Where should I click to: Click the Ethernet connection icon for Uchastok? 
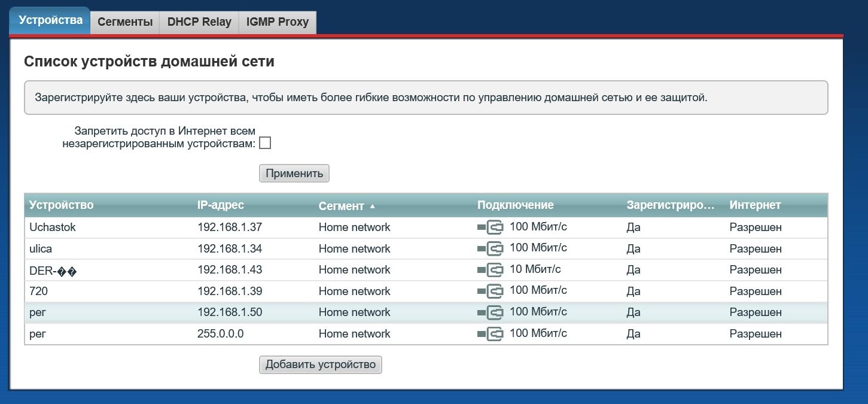491,227
